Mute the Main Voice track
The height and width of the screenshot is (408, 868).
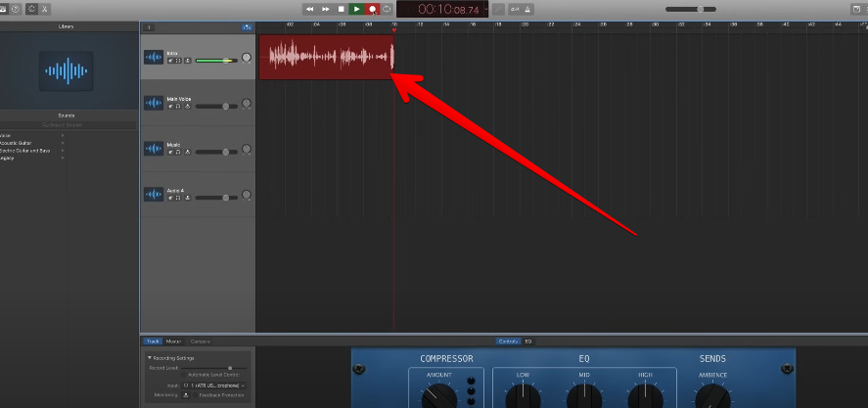170,106
